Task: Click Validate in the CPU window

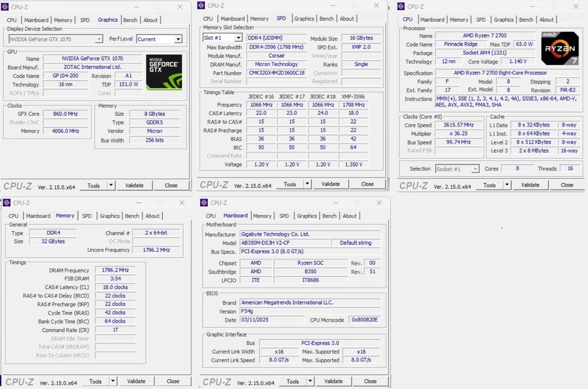Action: [530, 185]
